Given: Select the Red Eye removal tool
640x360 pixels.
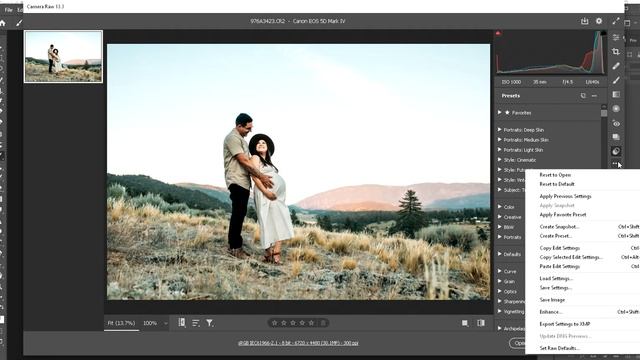Looking at the screenshot, I should (x=616, y=123).
